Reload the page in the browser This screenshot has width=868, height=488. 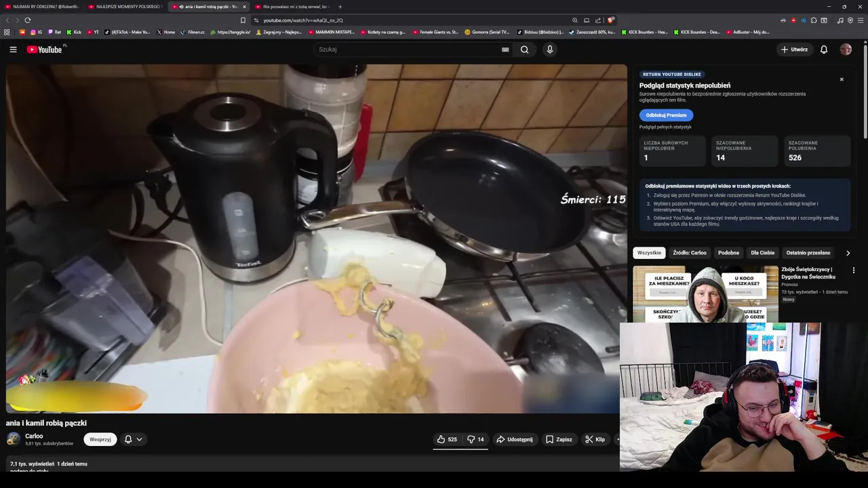tap(28, 20)
